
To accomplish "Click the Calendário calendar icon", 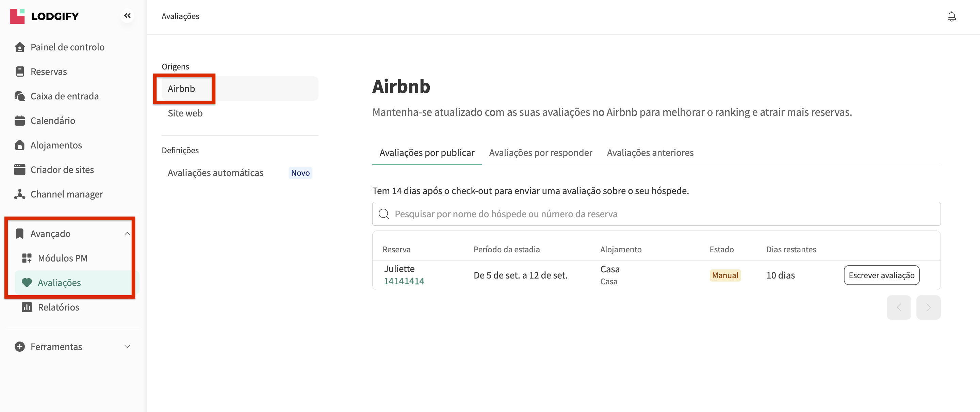I will tap(20, 121).
